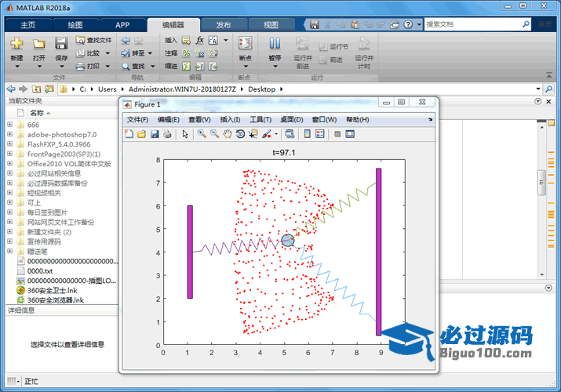Open the 文件(F) menu in Figure 1
The image size is (561, 392).
[138, 119]
